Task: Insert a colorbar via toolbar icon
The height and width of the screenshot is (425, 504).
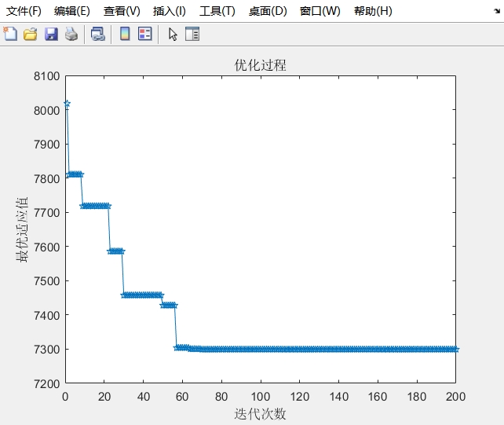Action: pos(125,34)
